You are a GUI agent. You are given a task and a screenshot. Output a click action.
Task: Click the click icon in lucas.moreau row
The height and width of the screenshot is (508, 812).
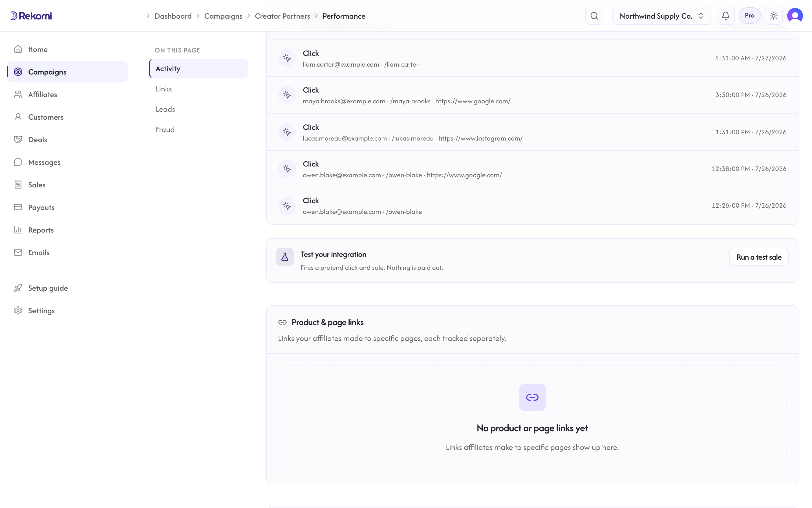[x=287, y=132]
